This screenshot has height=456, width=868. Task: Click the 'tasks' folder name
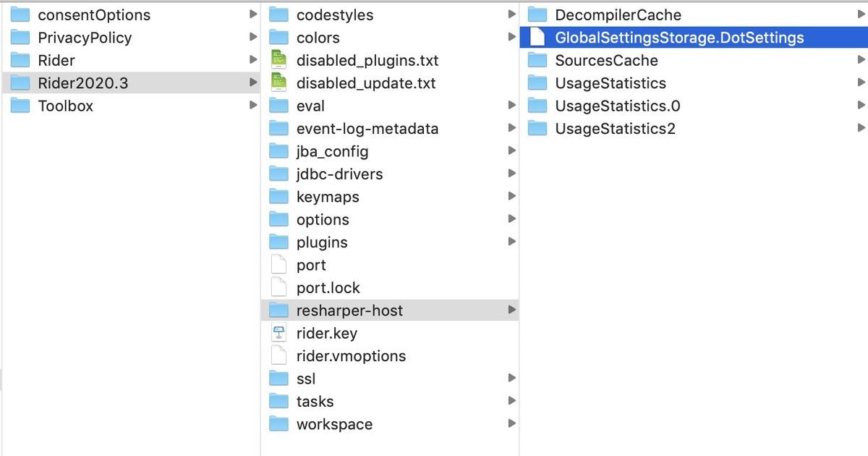(x=315, y=402)
